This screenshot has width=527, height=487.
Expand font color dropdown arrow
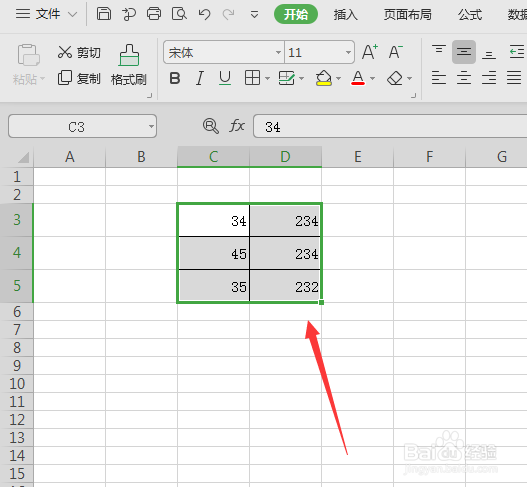click(372, 79)
